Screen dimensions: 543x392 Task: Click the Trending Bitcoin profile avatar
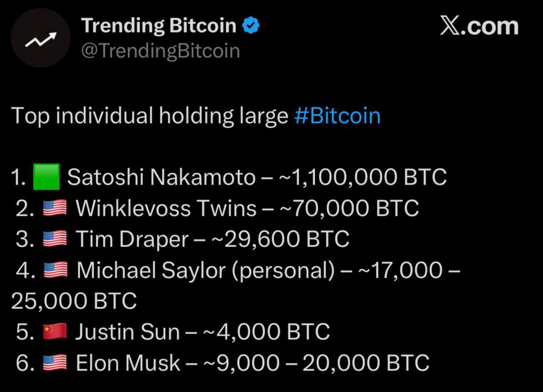40,38
